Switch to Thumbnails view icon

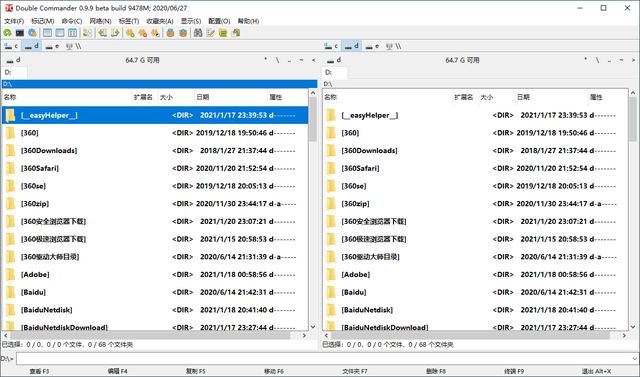tap(73, 33)
